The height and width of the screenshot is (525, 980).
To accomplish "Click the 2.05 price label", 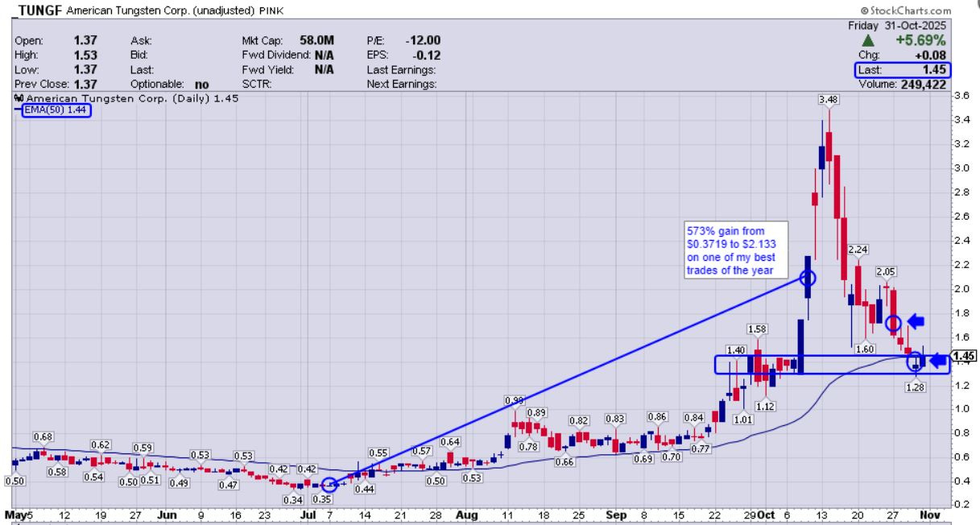I will tap(886, 272).
